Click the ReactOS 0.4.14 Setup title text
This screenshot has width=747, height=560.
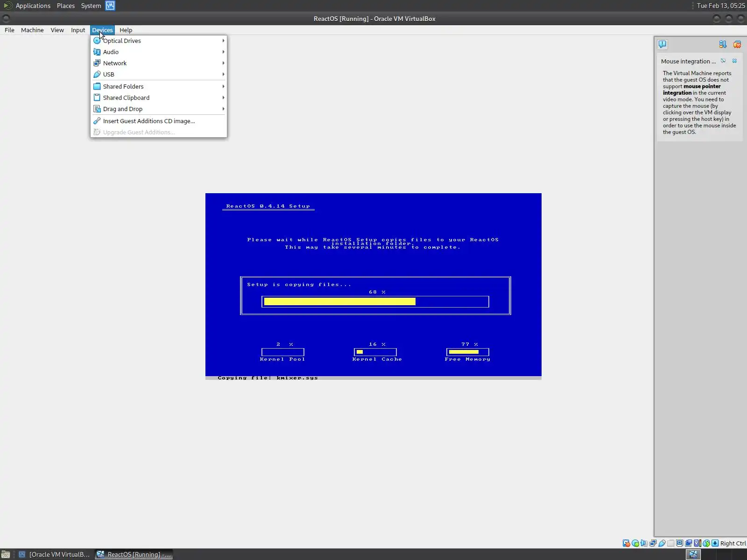pos(268,206)
